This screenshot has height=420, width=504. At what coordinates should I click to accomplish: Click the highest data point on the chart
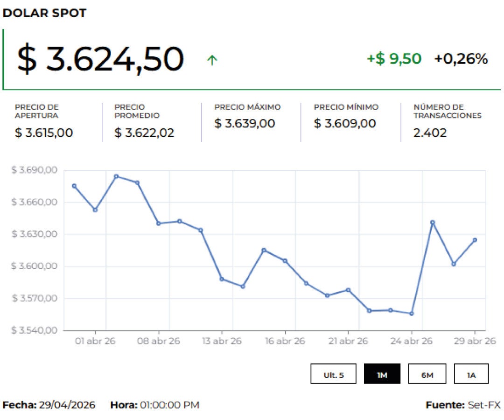[x=116, y=176]
